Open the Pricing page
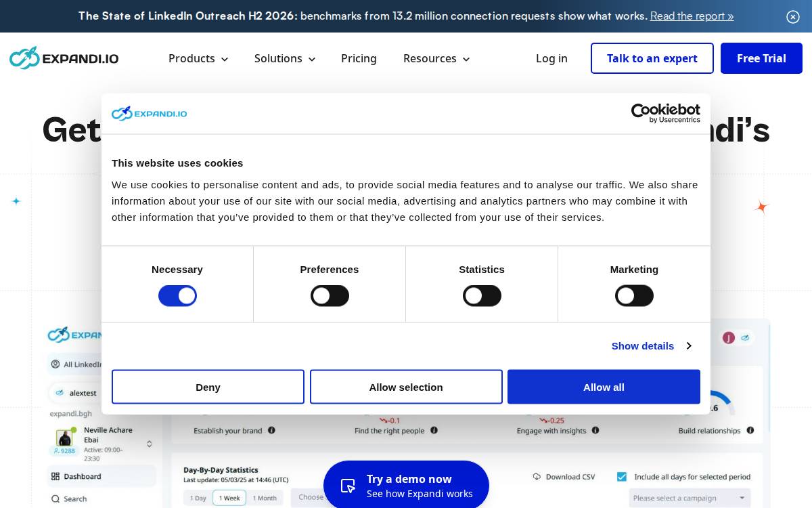The height and width of the screenshot is (508, 812). [359, 59]
